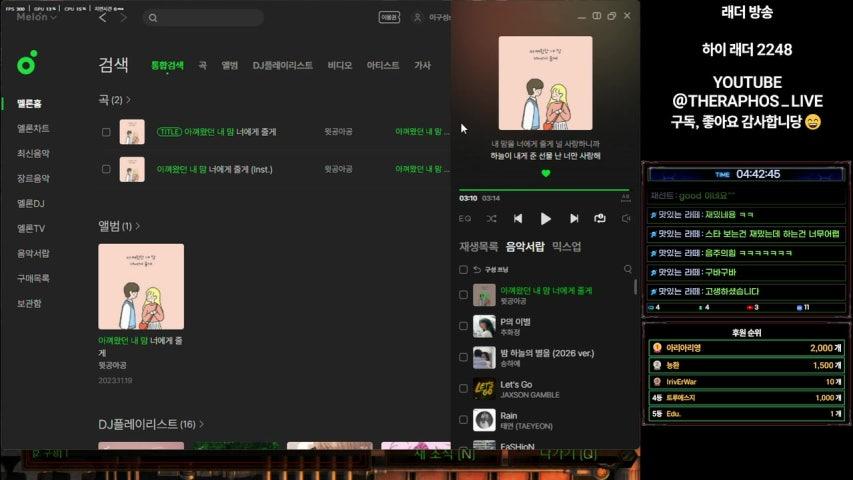Open the (Inst.) song title link

[x=214, y=169]
